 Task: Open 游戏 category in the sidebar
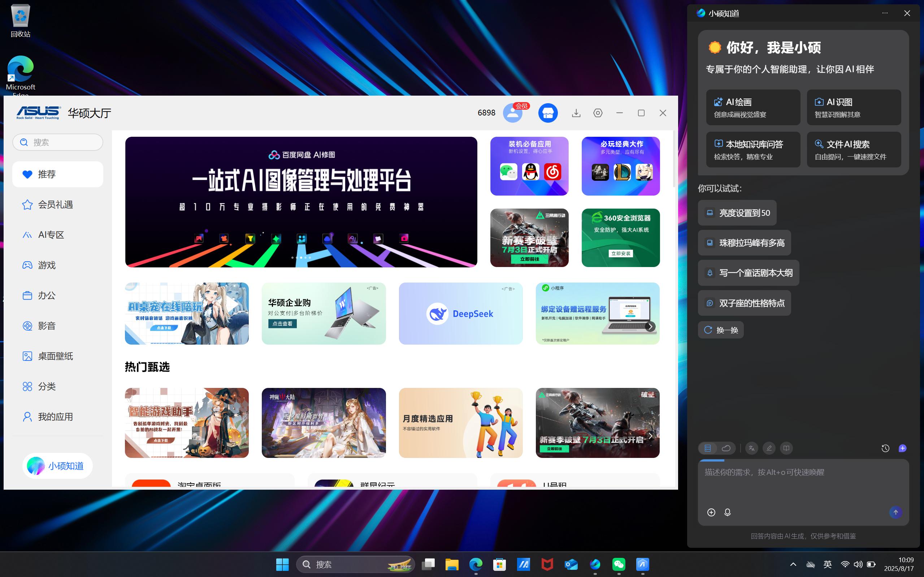click(58, 265)
